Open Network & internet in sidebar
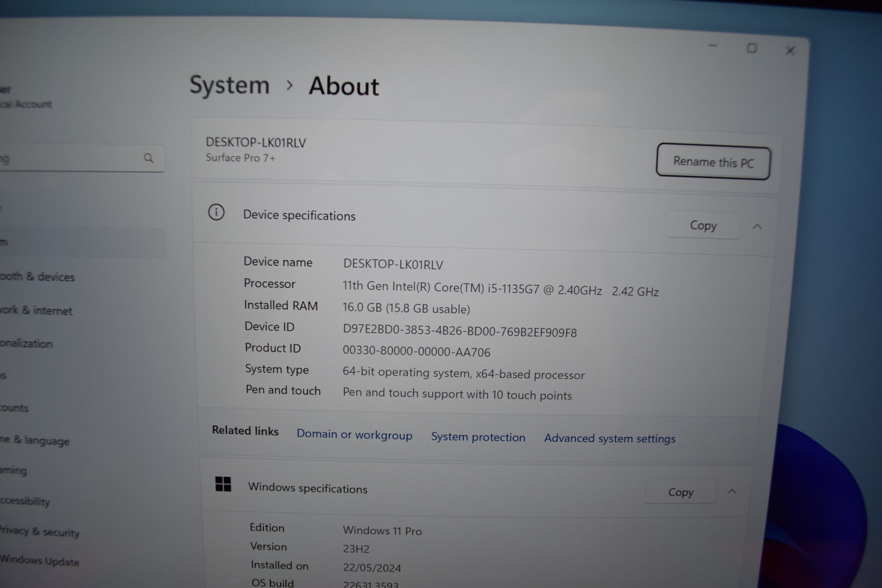 [36, 310]
